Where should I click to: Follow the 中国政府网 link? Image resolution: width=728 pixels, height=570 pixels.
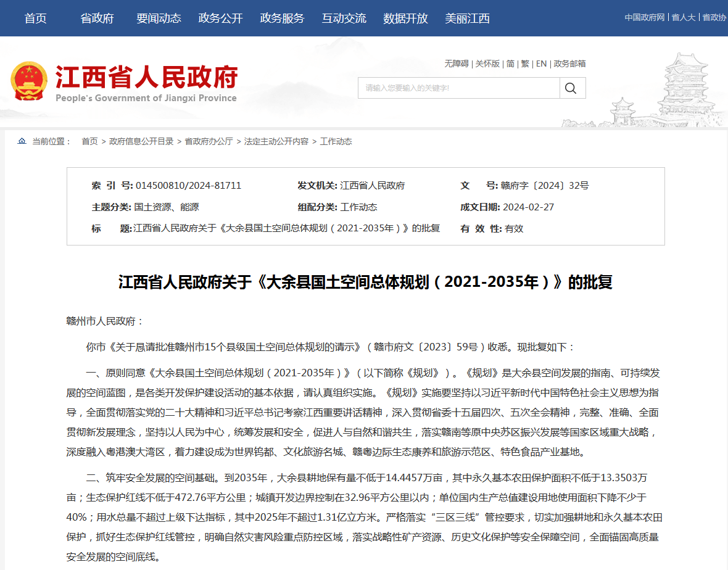(644, 17)
